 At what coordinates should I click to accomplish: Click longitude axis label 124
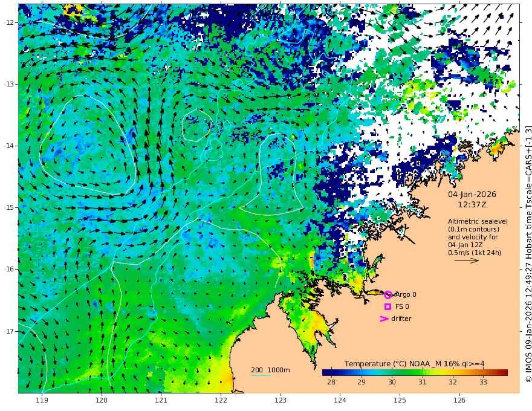click(340, 401)
